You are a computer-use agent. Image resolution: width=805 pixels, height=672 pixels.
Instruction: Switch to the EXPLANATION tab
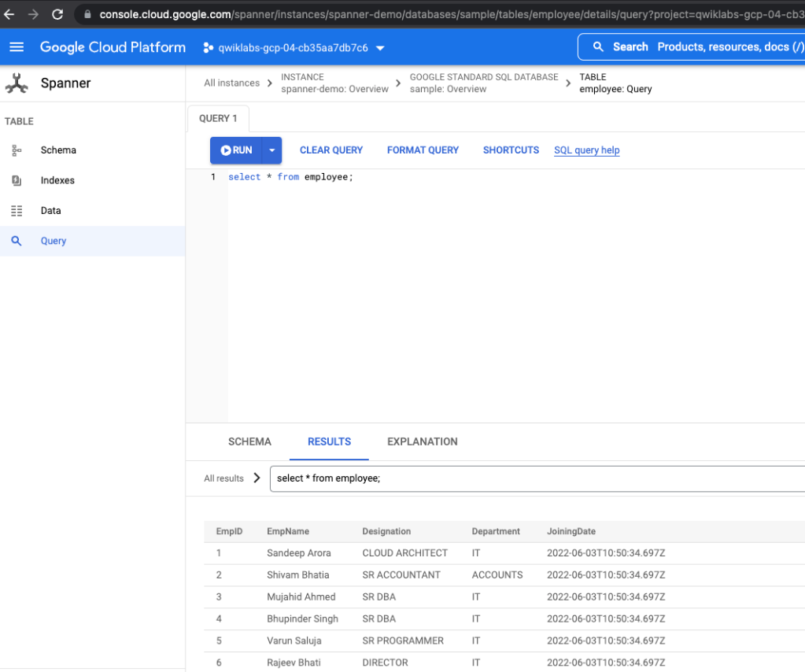(x=422, y=442)
